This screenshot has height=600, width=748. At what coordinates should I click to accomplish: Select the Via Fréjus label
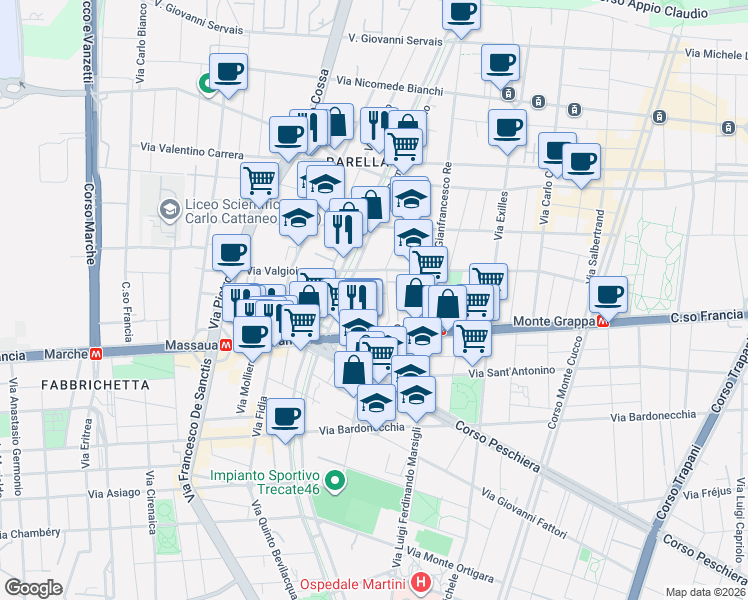click(x=707, y=493)
